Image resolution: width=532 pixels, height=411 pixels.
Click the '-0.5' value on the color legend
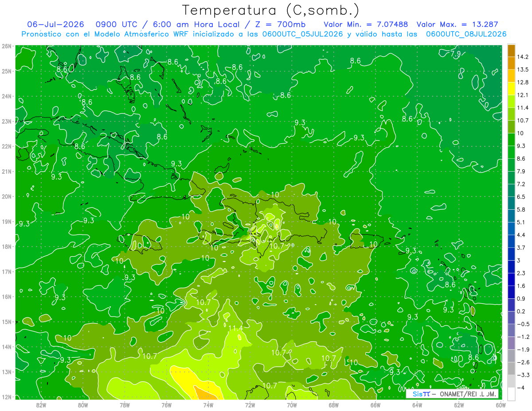coord(523,324)
